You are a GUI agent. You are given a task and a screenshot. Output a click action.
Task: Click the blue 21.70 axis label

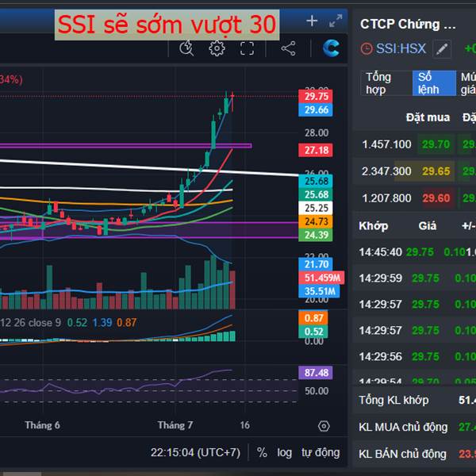316,264
